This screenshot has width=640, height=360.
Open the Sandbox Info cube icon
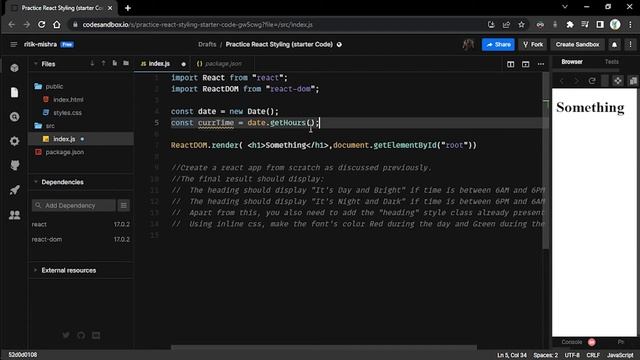[x=14, y=68]
